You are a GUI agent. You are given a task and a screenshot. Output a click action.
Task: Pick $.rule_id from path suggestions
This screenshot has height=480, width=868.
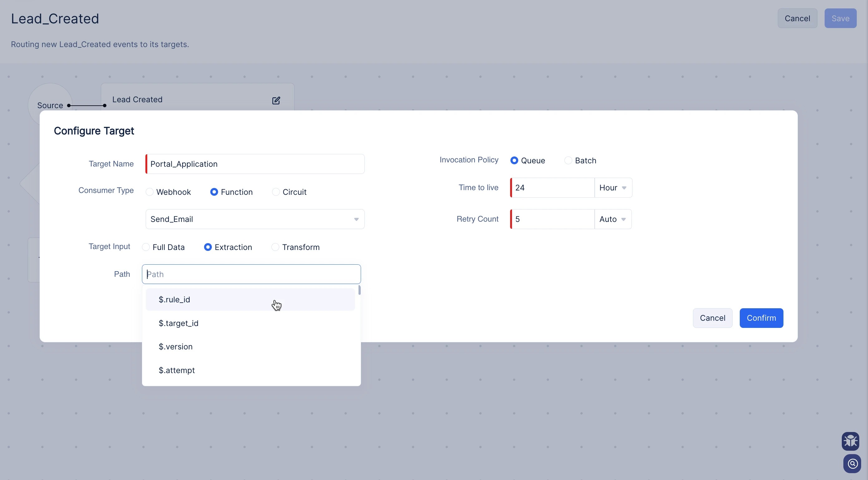point(174,300)
